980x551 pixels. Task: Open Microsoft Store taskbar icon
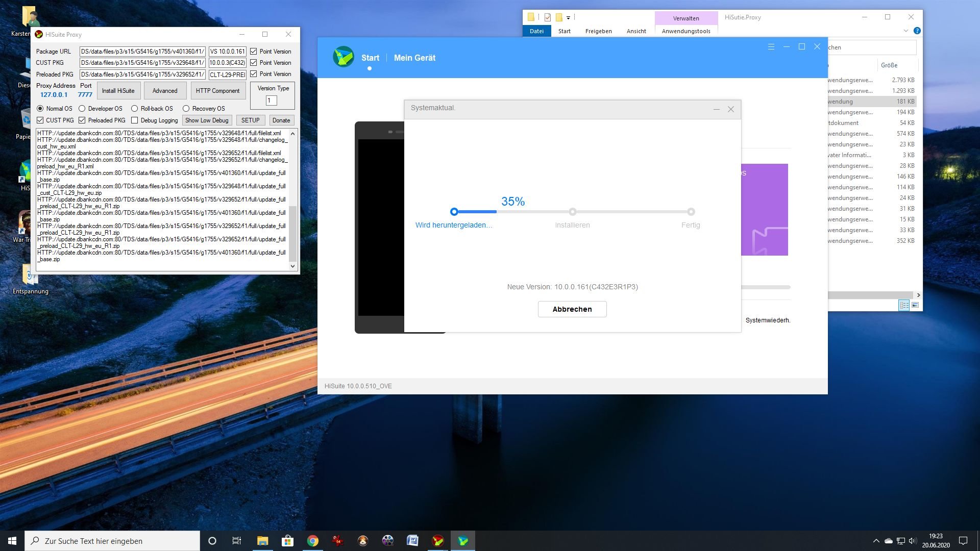pyautogui.click(x=287, y=541)
